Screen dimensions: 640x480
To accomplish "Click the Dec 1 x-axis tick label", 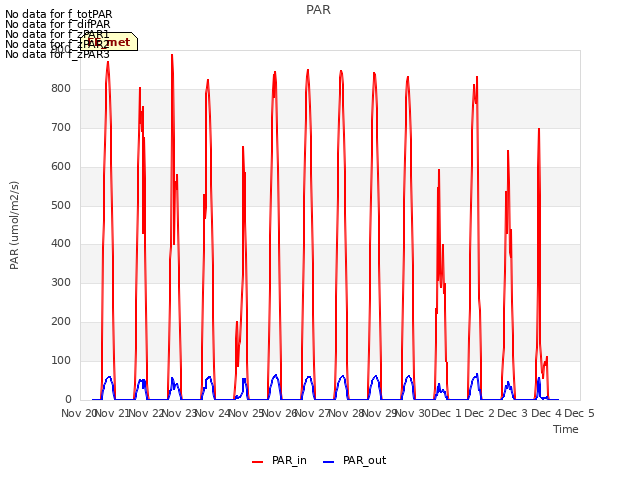I will tap(446, 413).
